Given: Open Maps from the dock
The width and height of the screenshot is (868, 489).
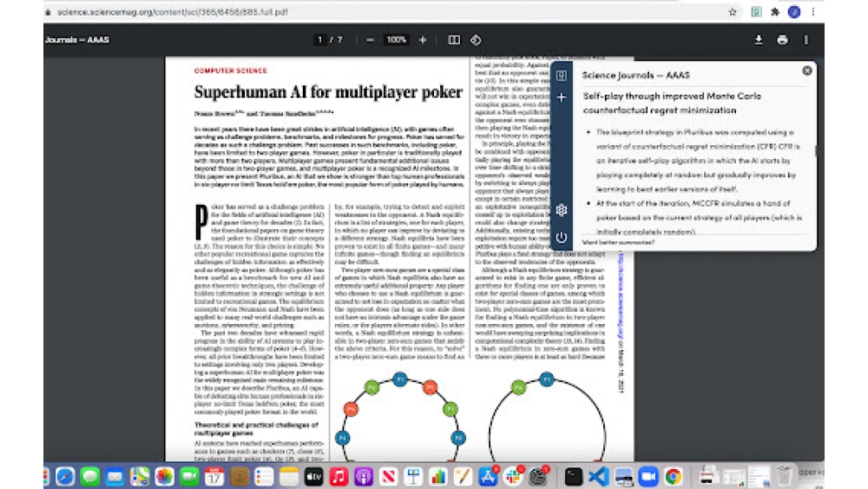Looking at the screenshot, I should [x=140, y=476].
